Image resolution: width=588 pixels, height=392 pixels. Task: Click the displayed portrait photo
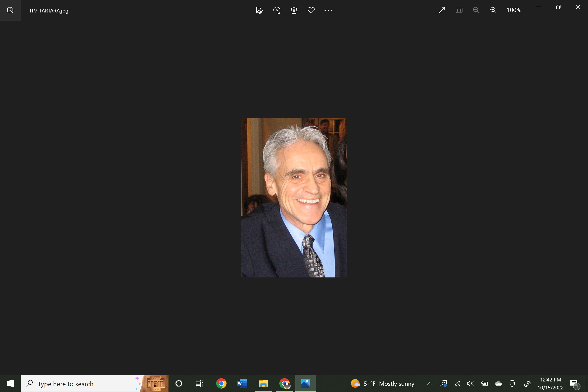[294, 198]
